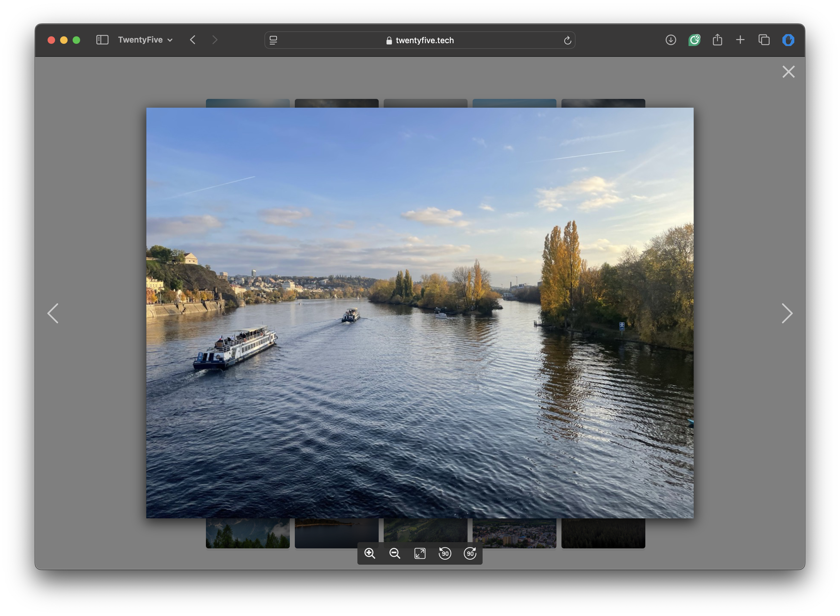
Task: Rotate image 90 degrees counterclockwise
Action: click(x=445, y=553)
